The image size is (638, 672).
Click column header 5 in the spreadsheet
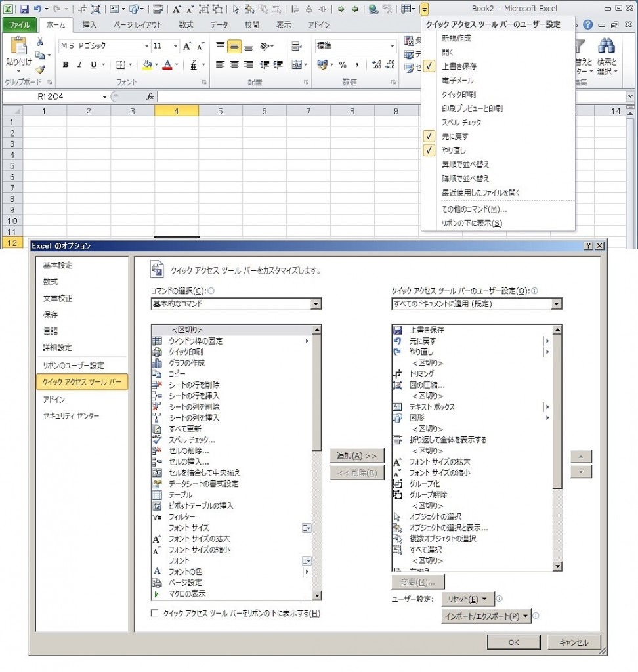coord(221,111)
